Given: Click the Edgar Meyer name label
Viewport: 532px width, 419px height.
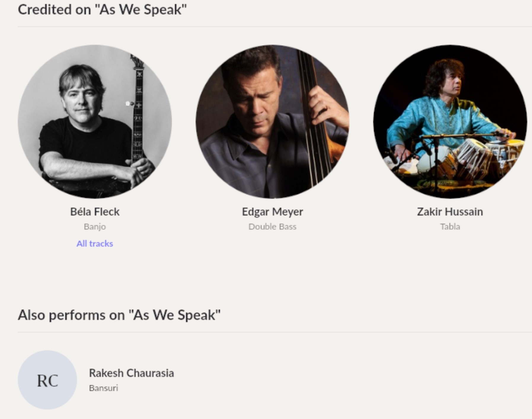Looking at the screenshot, I should click(272, 212).
